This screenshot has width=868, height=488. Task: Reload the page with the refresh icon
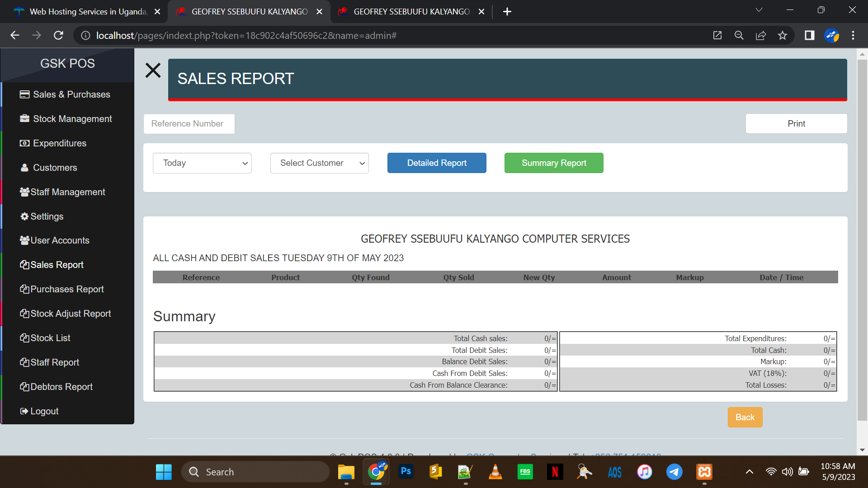pos(58,35)
